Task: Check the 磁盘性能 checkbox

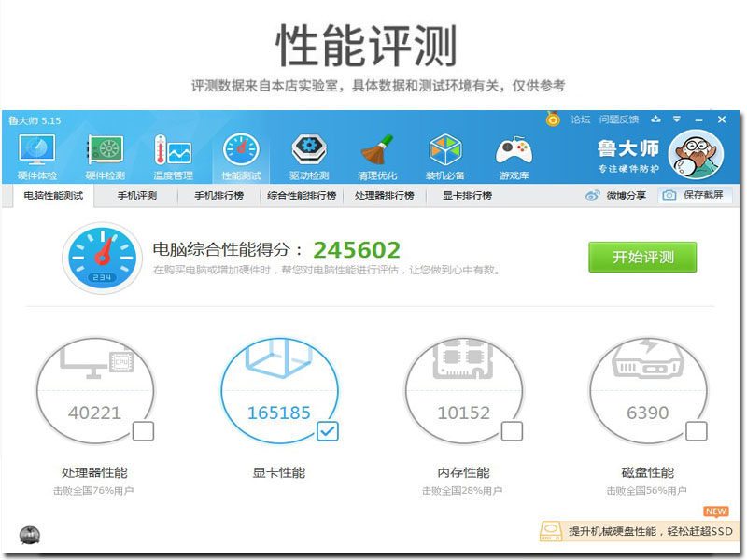Action: (x=696, y=431)
